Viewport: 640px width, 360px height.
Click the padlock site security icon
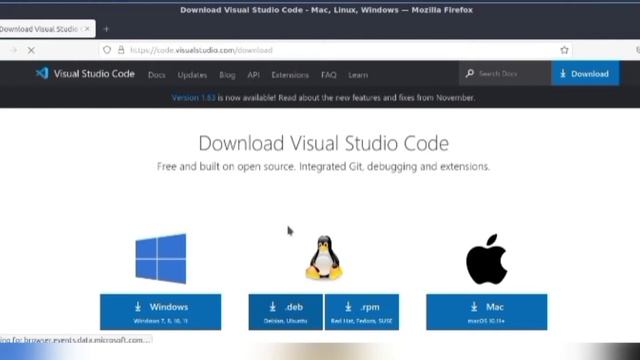[x=121, y=50]
